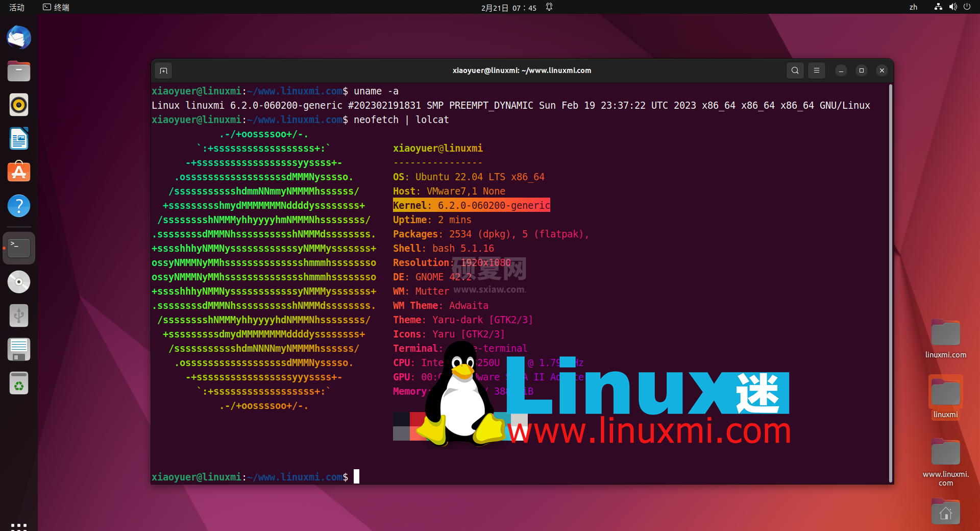The width and height of the screenshot is (980, 531).
Task: Click the 'Theme: Yaru-dark [GTK2/3]' line
Action: pos(463,320)
